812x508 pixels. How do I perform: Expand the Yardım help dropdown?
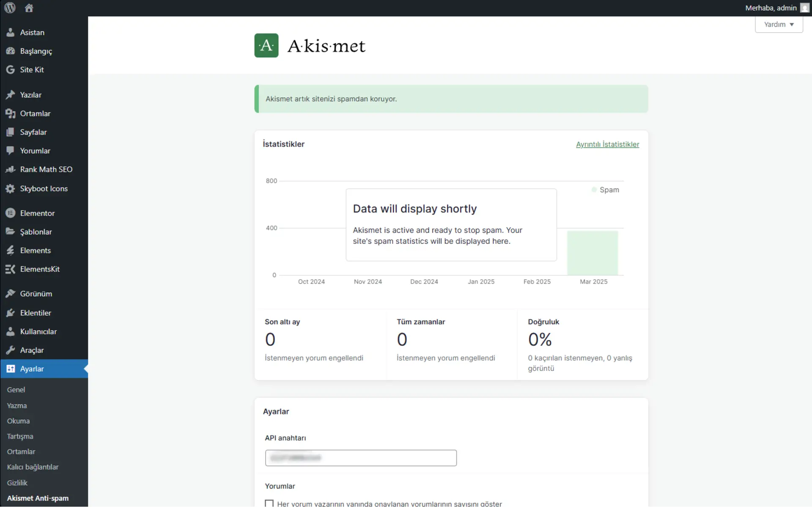[x=779, y=25]
